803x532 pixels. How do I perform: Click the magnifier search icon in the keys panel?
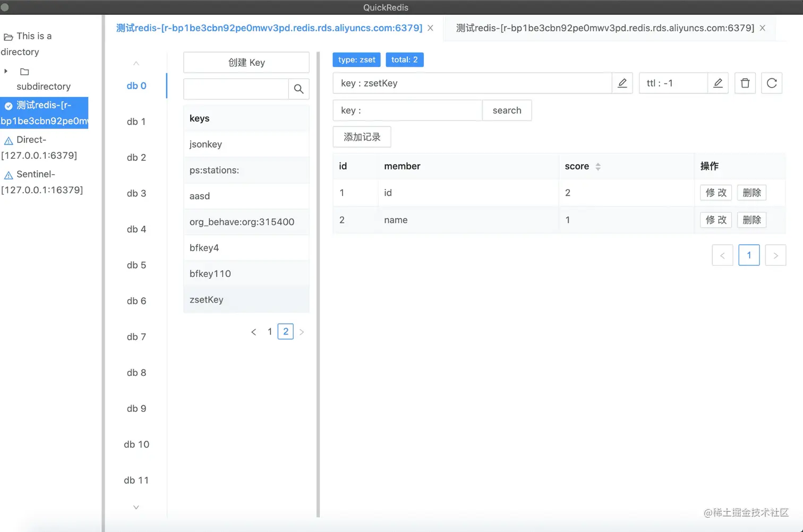tap(299, 89)
